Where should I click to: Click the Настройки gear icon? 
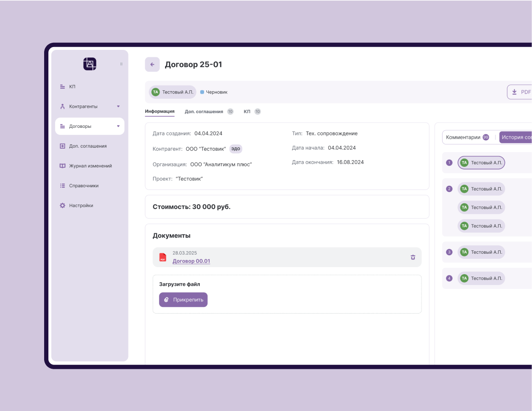[63, 205]
